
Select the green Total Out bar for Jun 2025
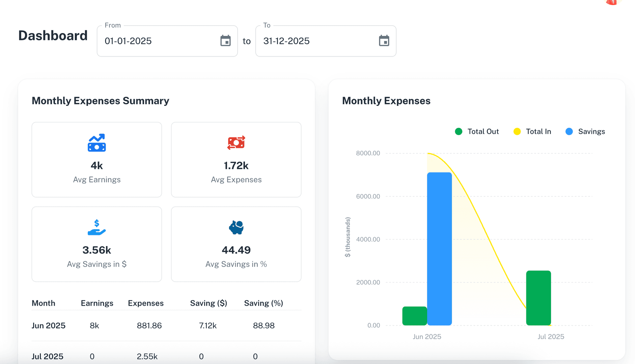point(415,316)
